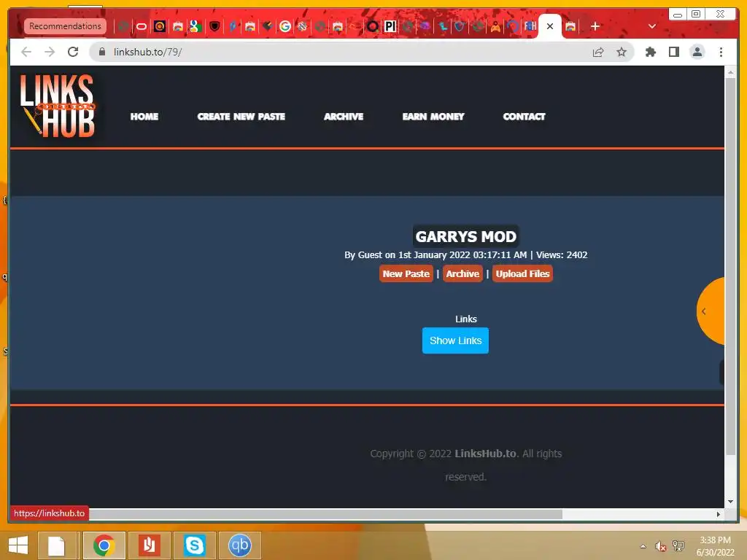This screenshot has width=747, height=560.
Task: Click the Upload Files button
Action: [x=522, y=274]
